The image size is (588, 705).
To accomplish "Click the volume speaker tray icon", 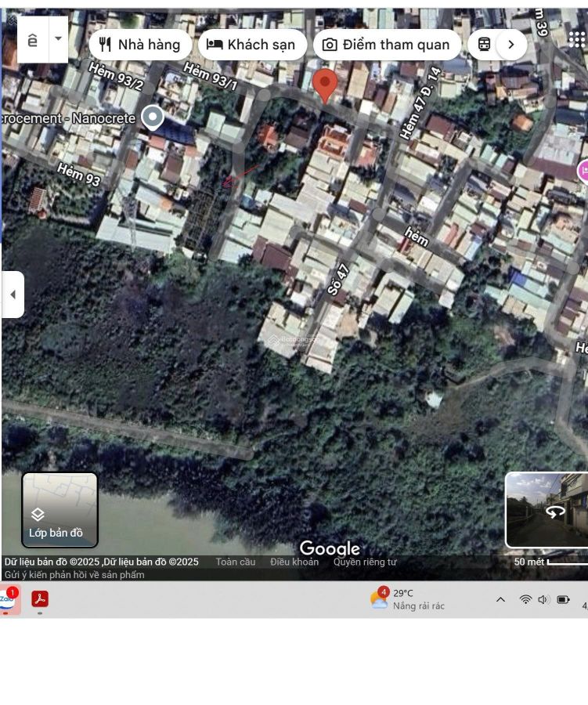I will click(543, 600).
